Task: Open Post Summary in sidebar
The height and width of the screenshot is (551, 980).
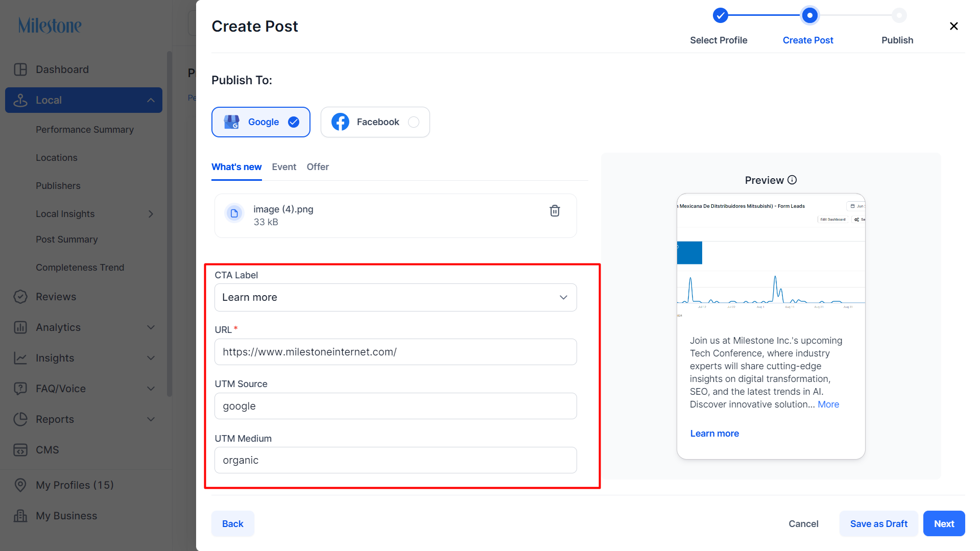Action: tap(67, 239)
